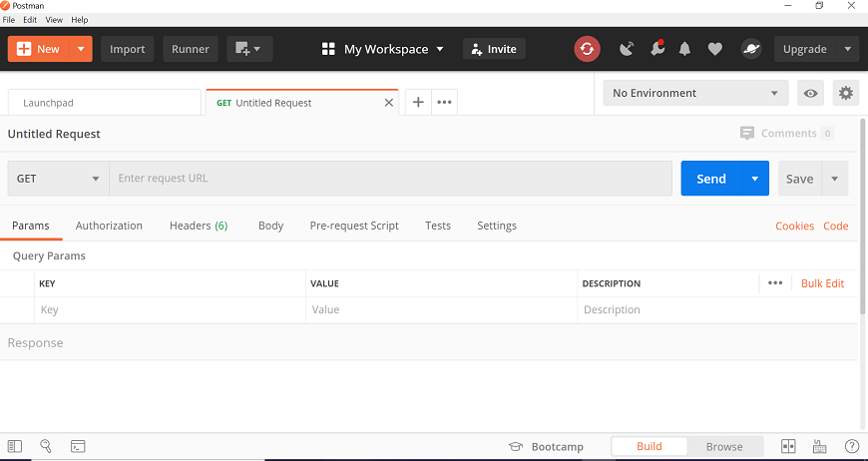Image resolution: width=868 pixels, height=461 pixels.
Task: Open the No Environment dropdown
Action: click(695, 93)
